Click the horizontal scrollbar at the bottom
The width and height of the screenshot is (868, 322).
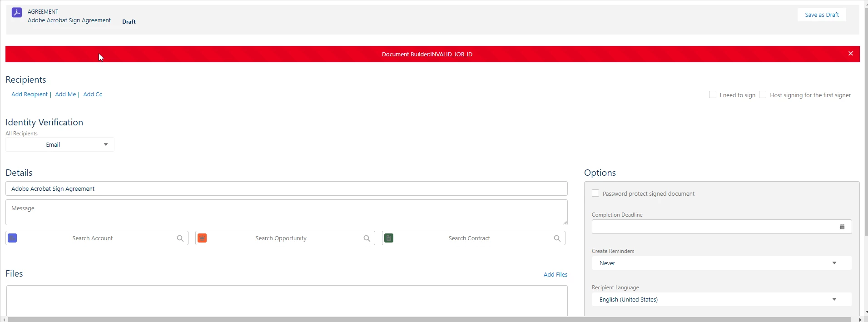click(429, 319)
